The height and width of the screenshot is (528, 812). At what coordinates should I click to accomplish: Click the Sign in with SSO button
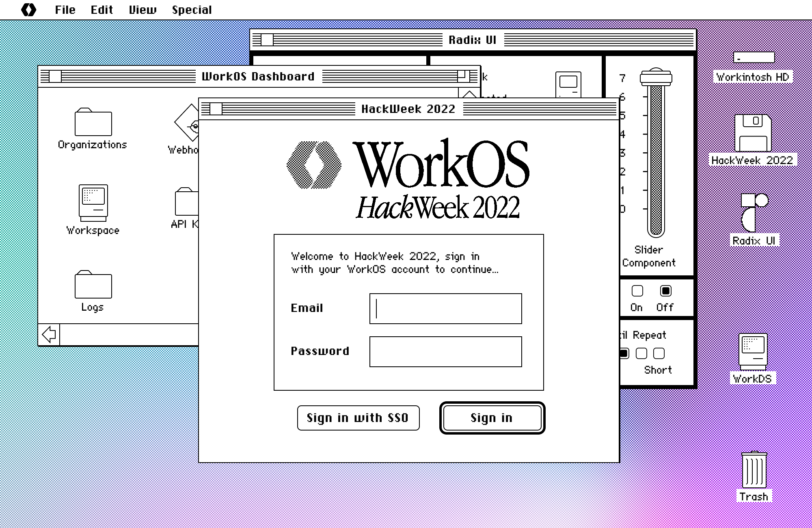358,418
